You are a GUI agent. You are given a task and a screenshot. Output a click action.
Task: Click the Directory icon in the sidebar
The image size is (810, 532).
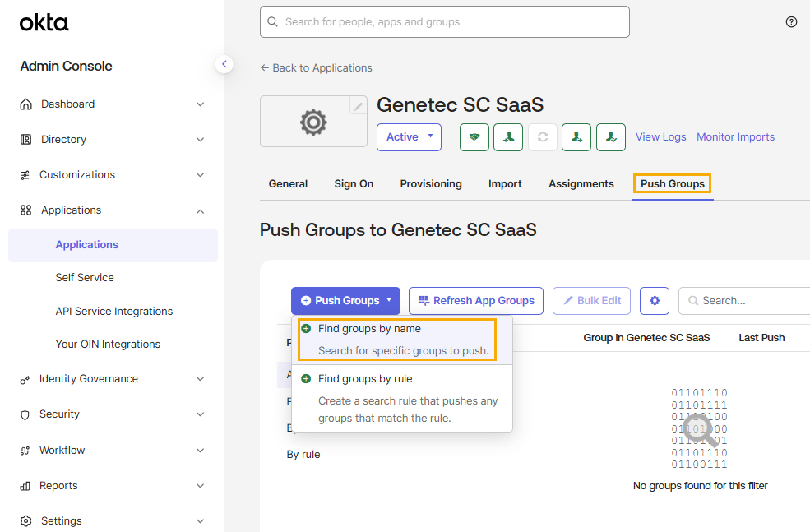pyautogui.click(x=25, y=140)
